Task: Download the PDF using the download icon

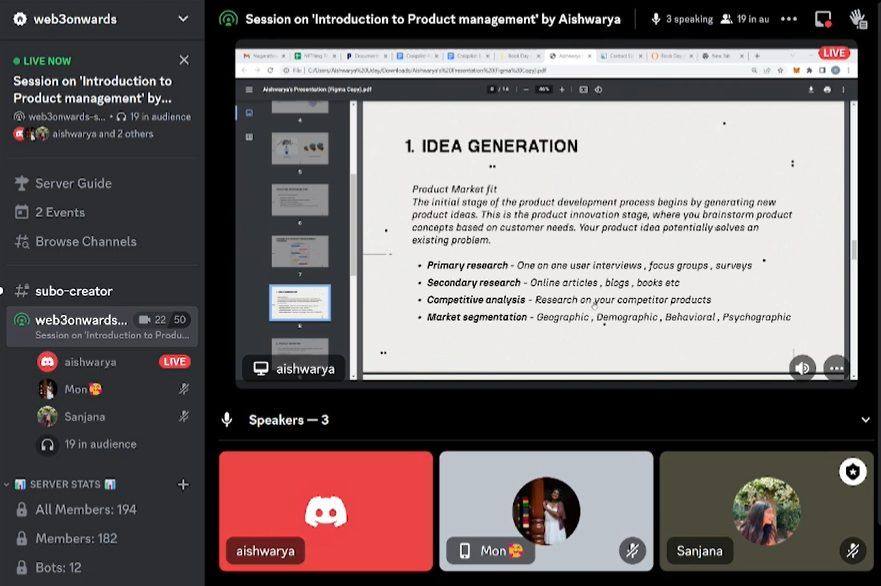Action: 811,89
